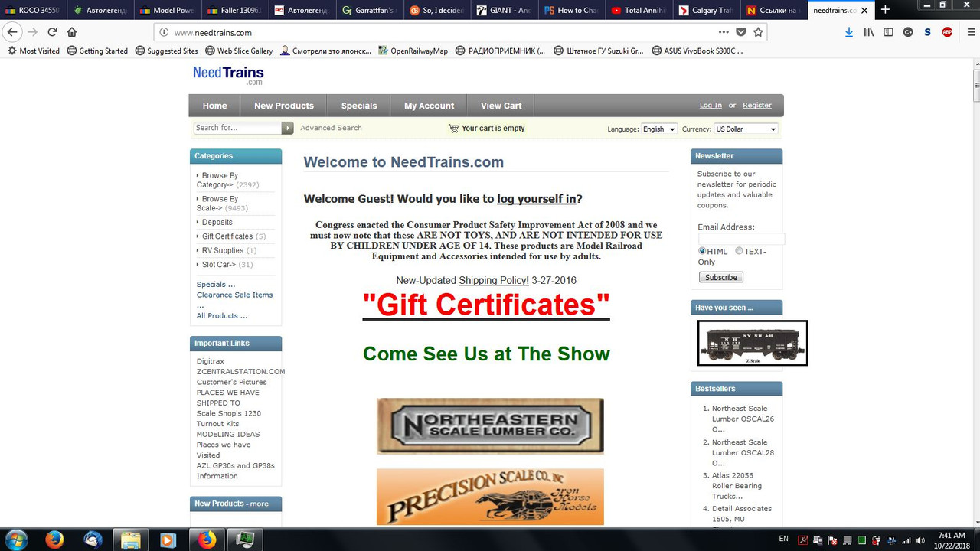Open the Digitrax important link
This screenshot has width=980, height=551.
tap(211, 361)
